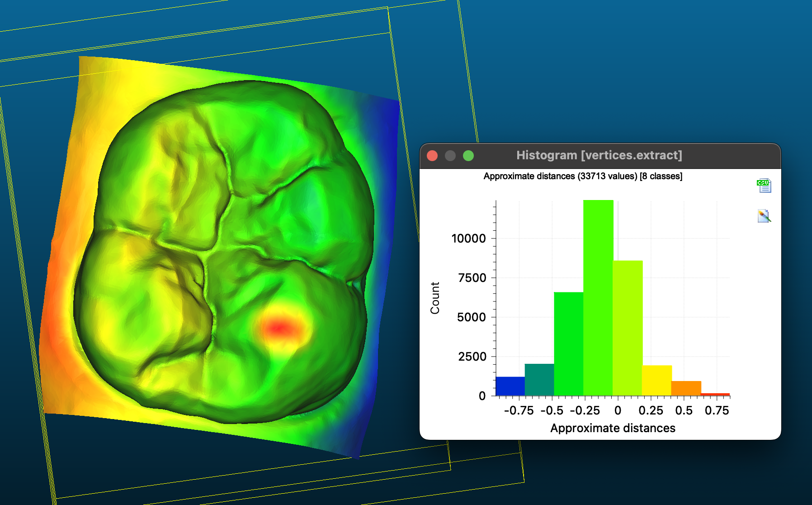This screenshot has width=812, height=505.
Task: Click the yellow histogram bar
Action: [657, 380]
